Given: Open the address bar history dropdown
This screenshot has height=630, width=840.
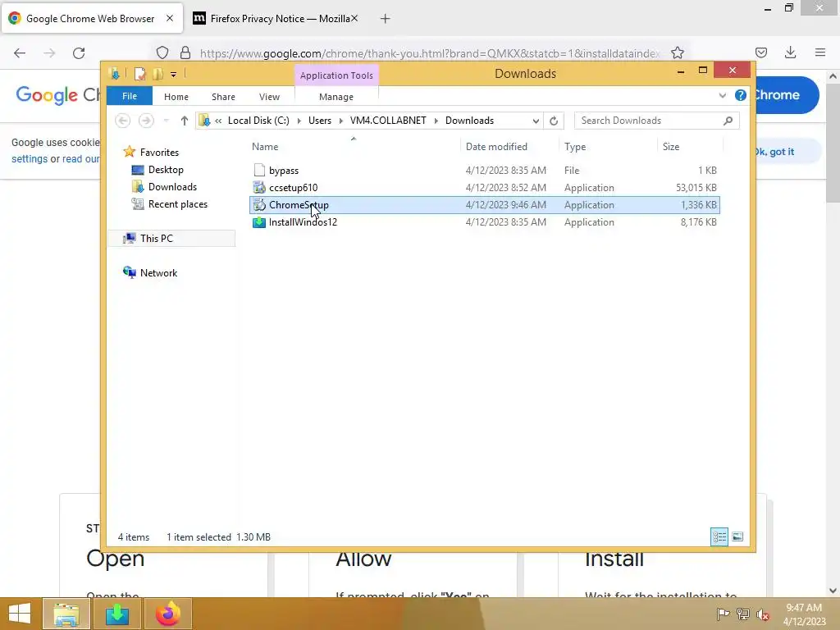Looking at the screenshot, I should pos(535,121).
